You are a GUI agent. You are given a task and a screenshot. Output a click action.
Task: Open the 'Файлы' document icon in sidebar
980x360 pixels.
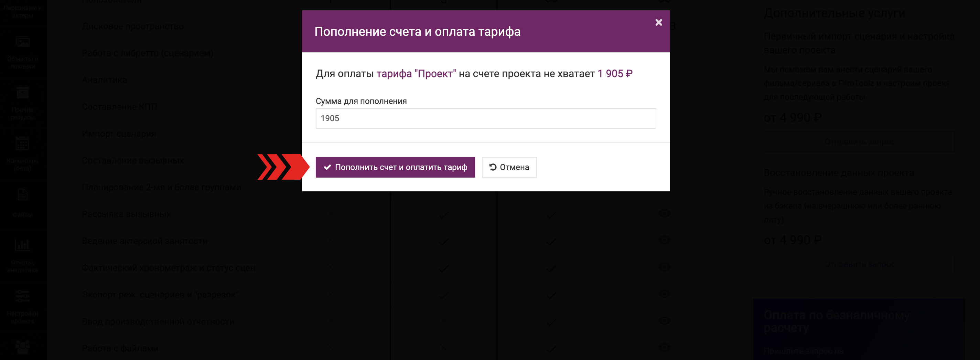pos(22,195)
